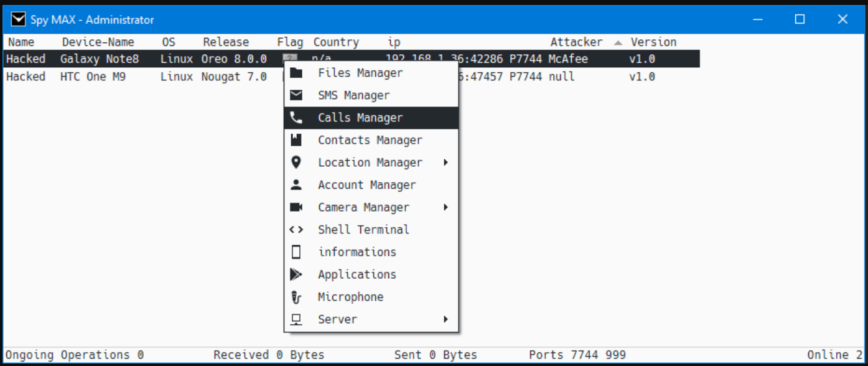Expand the Server submenu arrow
The height and width of the screenshot is (366, 868).
[x=446, y=319]
